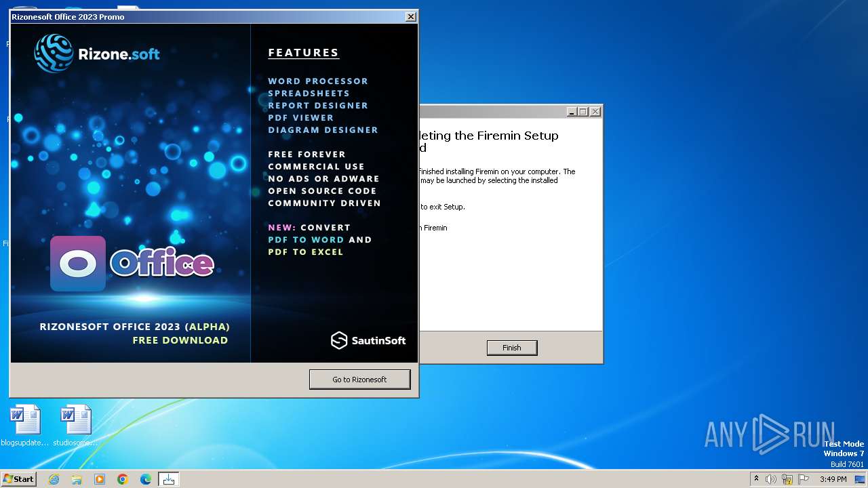
Task: Click the Rizonesoft Office 2023 Promo title bar
Action: pyautogui.click(x=207, y=16)
